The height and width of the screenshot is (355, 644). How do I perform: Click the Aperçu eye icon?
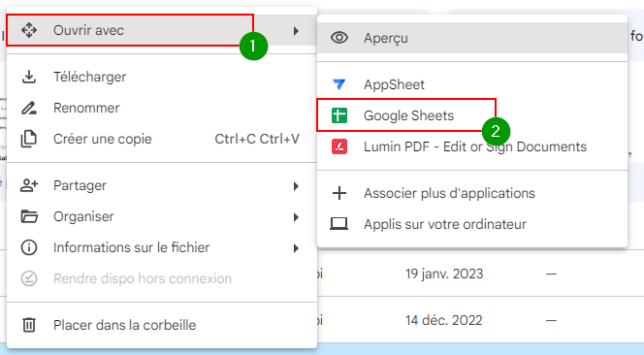point(339,38)
